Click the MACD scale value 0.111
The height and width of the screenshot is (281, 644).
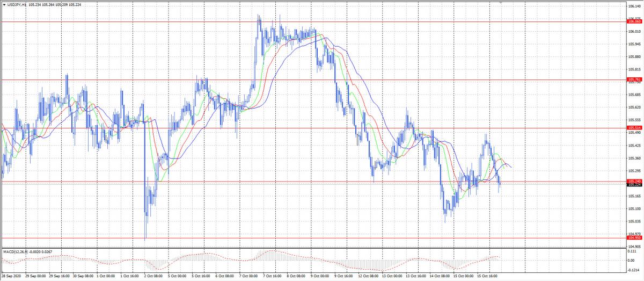point(633,251)
